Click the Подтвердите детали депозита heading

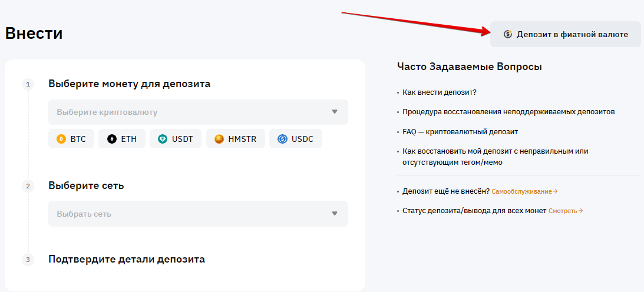[127, 259]
